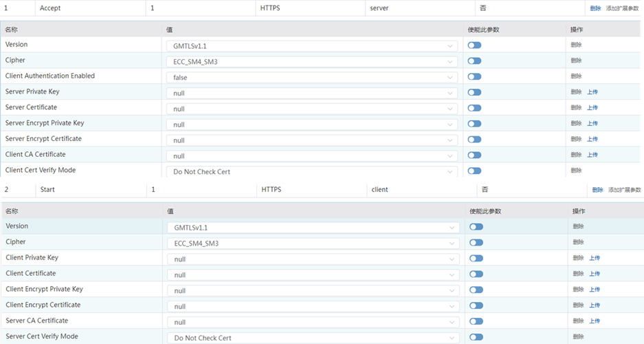This screenshot has height=344, width=644.
Task: Enable the Cipher parameter in the Accept server section
Action: click(474, 61)
